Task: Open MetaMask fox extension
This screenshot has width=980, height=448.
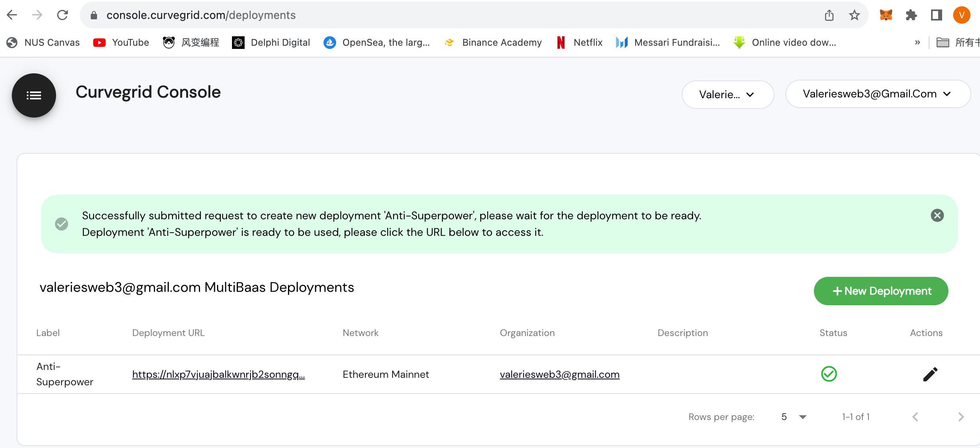Action: click(x=886, y=15)
